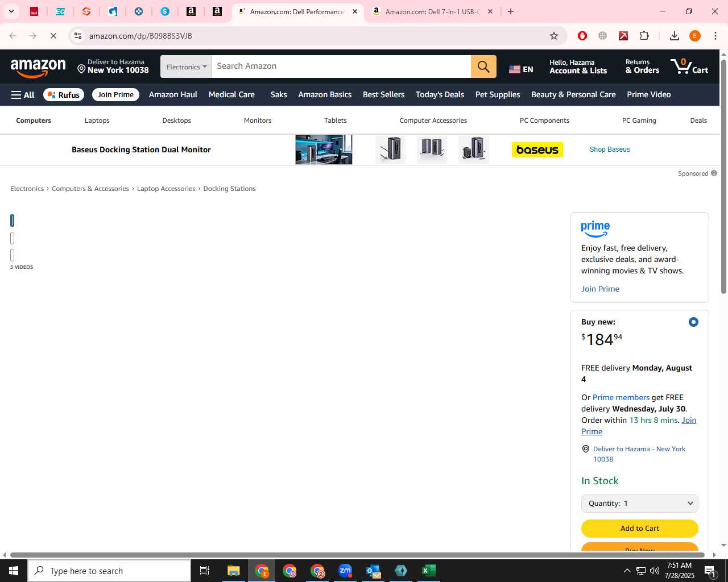Image resolution: width=728 pixels, height=582 pixels.
Task: Expand the Account & Lists menu
Action: coord(578,66)
